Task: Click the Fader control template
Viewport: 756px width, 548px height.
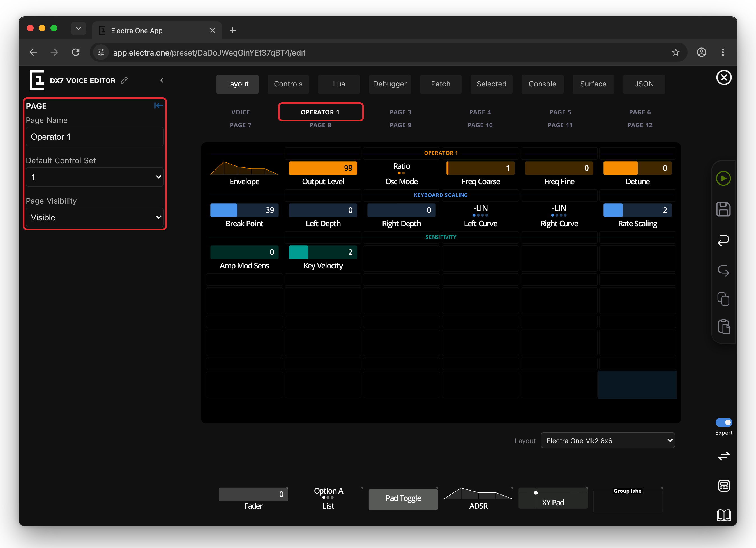Action: coord(253,499)
